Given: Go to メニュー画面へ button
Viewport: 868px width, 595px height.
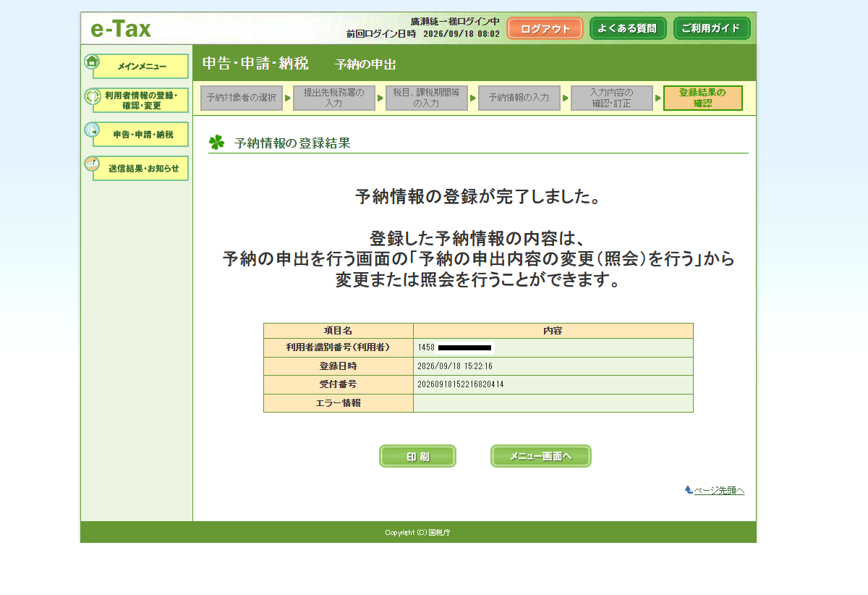Looking at the screenshot, I should coord(540,456).
